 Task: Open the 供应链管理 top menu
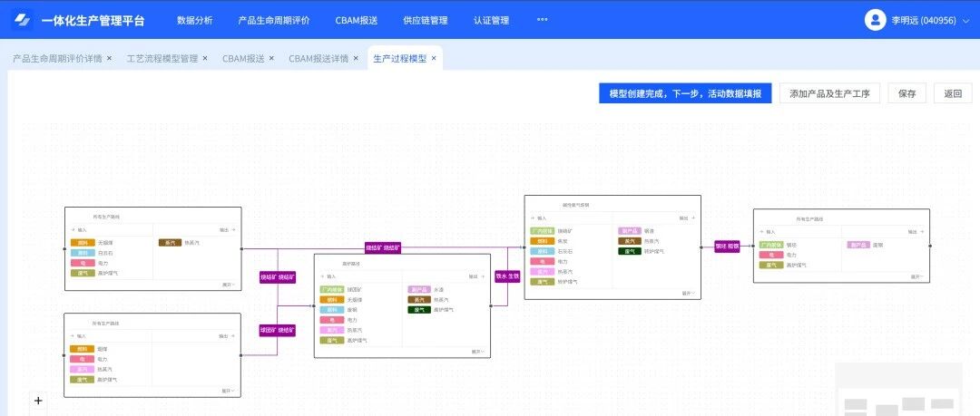pos(426,20)
